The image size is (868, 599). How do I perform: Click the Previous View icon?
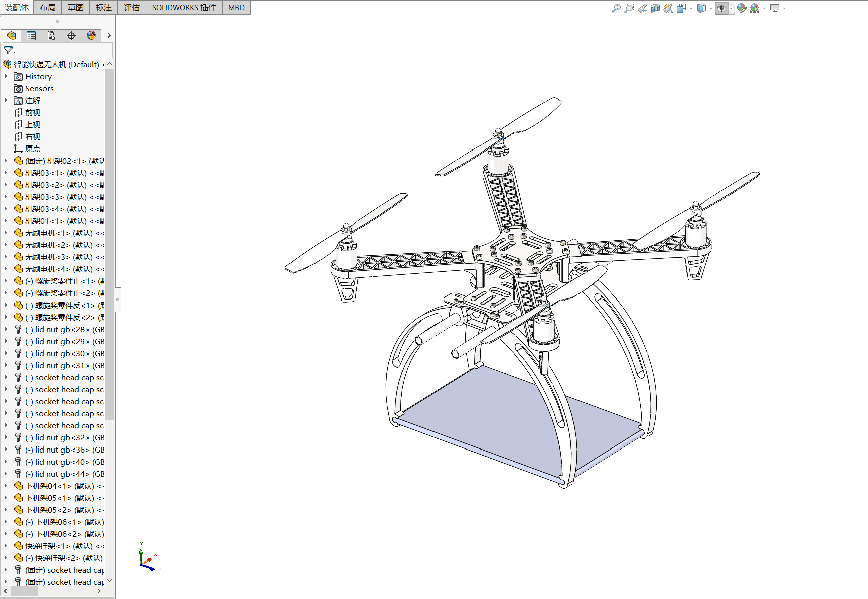click(x=642, y=8)
